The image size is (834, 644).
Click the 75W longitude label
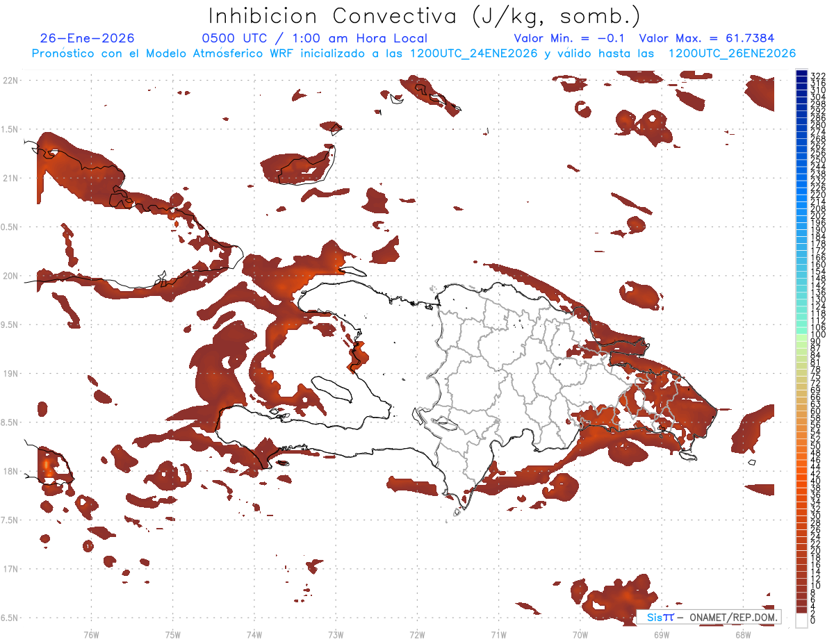172,634
